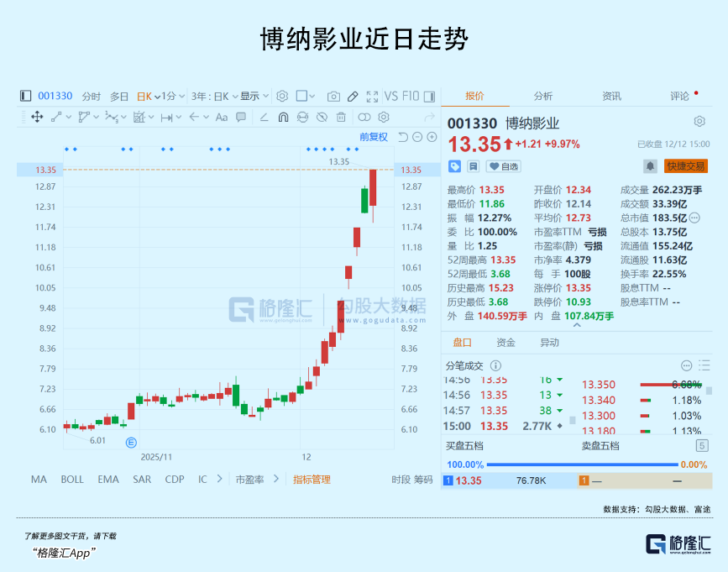This screenshot has width=728, height=572.
Task: Select the polygon shape drawing tool
Action: coord(84,117)
